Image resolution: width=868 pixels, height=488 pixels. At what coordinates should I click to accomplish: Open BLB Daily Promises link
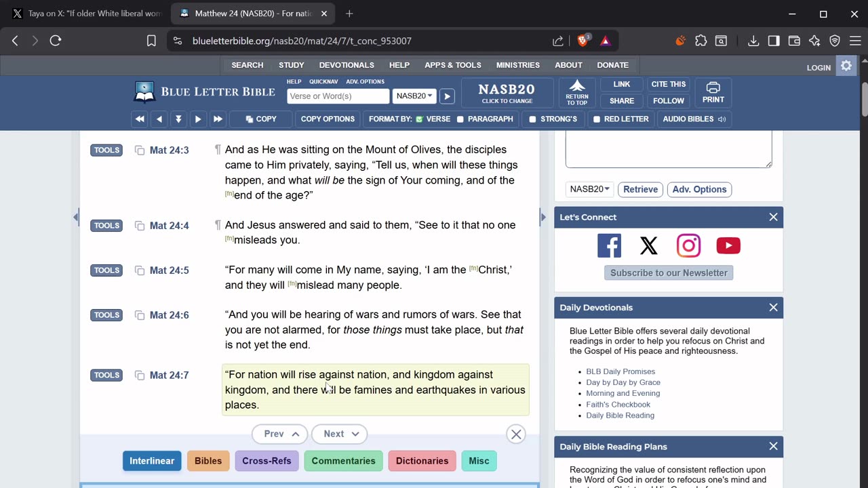[620, 371]
